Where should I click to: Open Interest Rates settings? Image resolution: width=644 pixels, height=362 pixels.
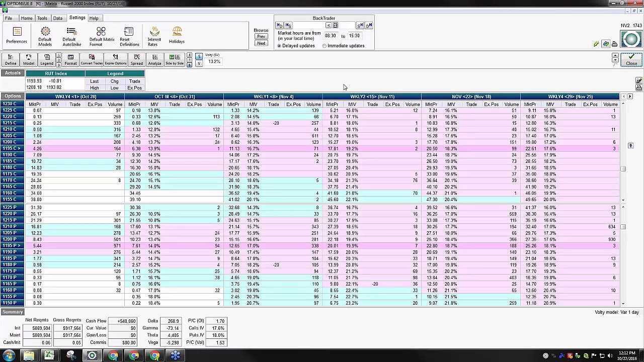[154, 37]
